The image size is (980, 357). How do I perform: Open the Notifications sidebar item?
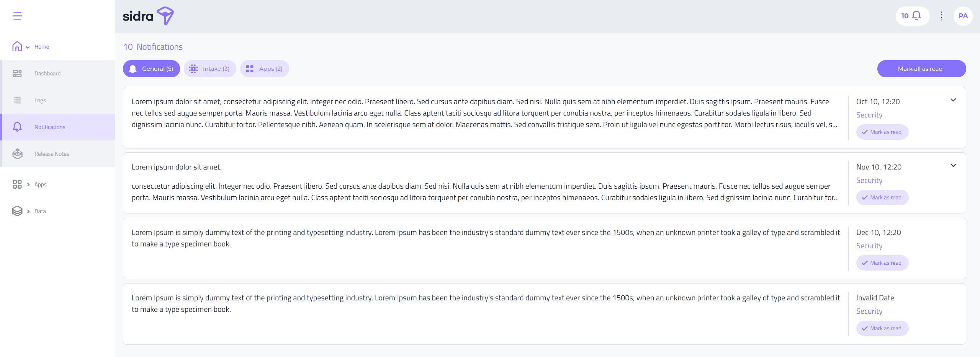click(50, 127)
